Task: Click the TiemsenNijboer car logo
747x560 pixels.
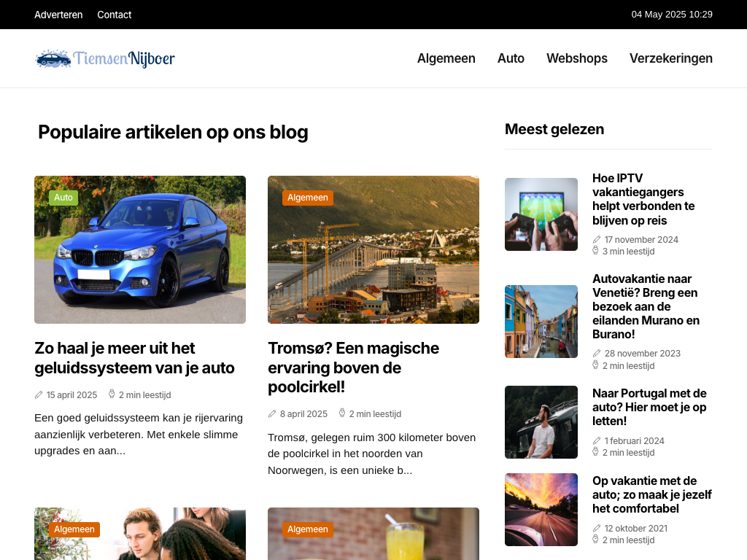Action: pyautogui.click(x=105, y=58)
